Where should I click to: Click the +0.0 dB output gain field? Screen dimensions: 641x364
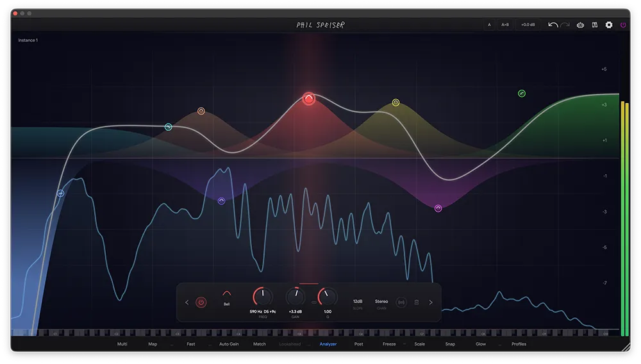(528, 25)
